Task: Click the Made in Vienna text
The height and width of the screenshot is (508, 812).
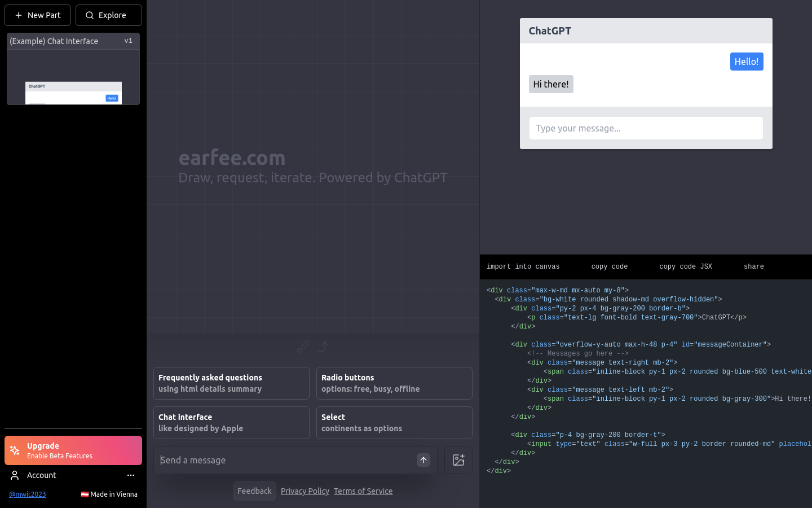Action: point(113,494)
